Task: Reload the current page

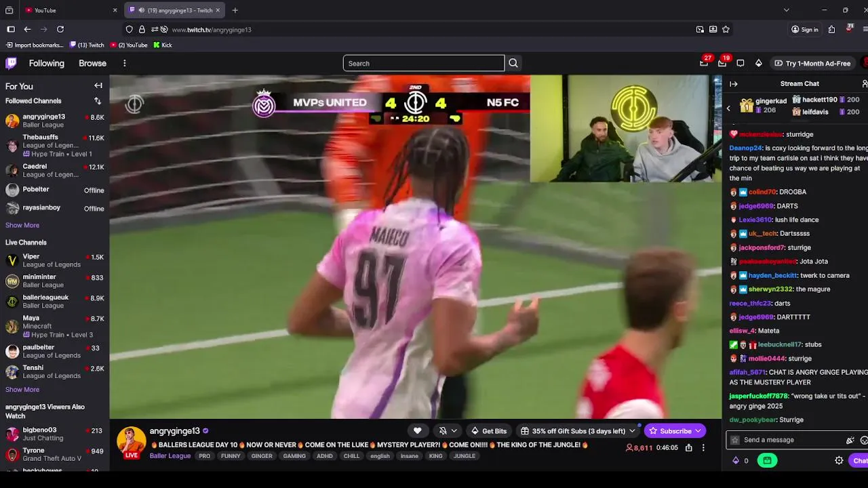Action: [x=60, y=29]
